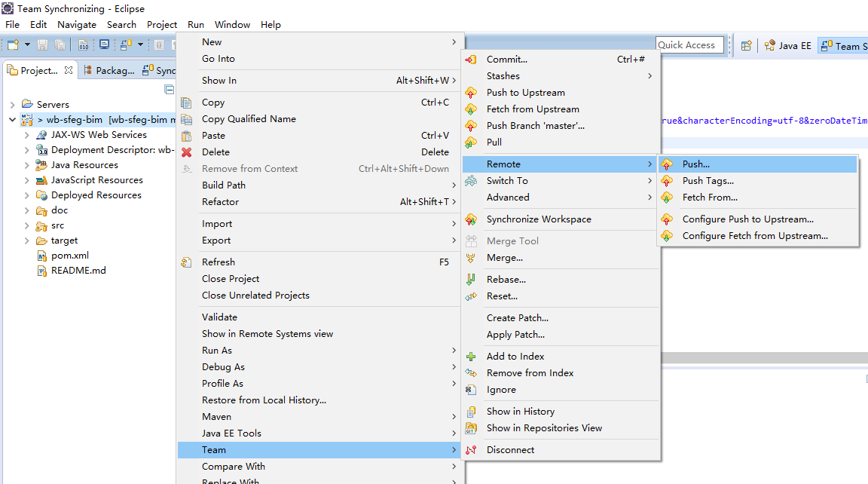Click the Remove from Index icon
Image resolution: width=868 pixels, height=484 pixels.
471,373
